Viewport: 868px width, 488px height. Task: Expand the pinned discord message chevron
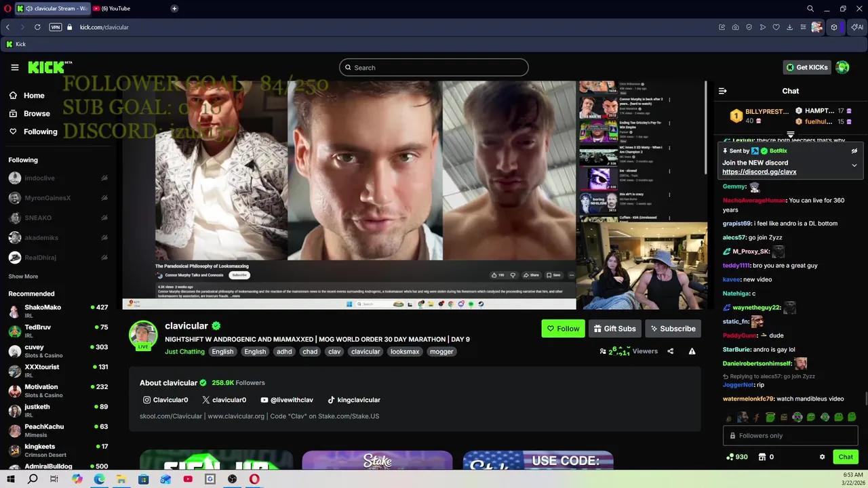(854, 165)
